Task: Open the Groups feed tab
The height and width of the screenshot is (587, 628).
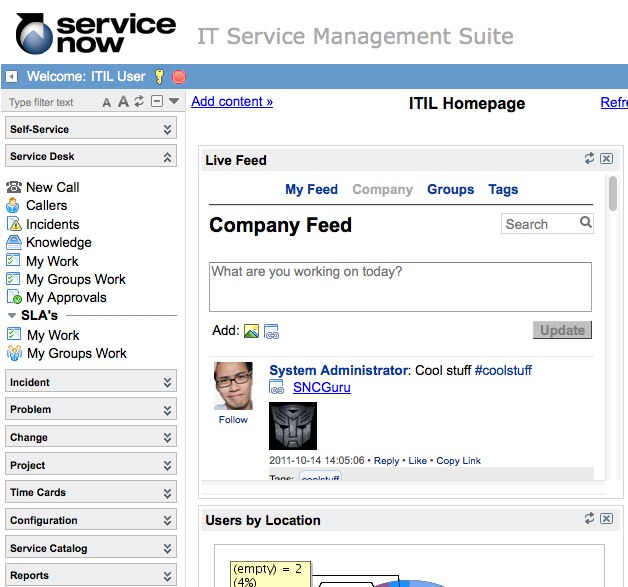Action: tap(450, 189)
